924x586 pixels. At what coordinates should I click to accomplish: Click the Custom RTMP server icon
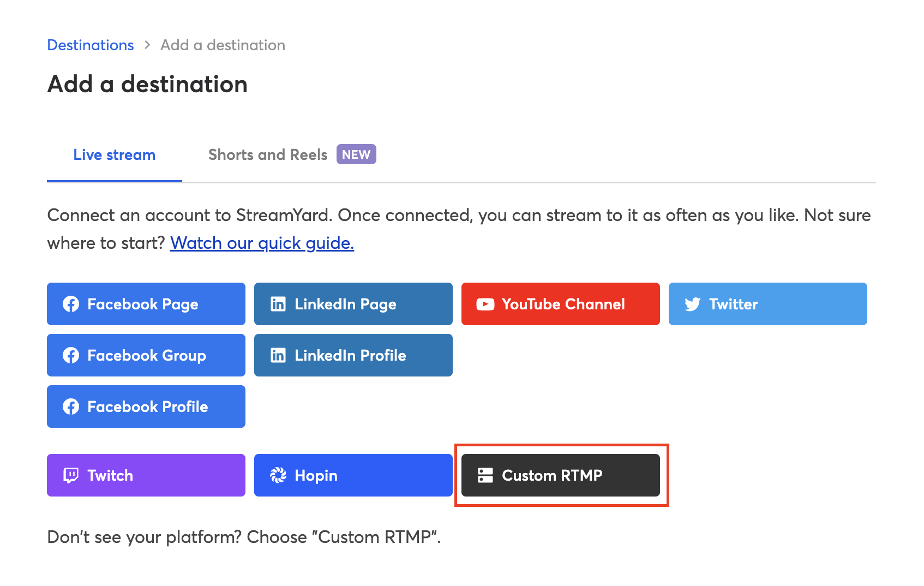(x=485, y=475)
